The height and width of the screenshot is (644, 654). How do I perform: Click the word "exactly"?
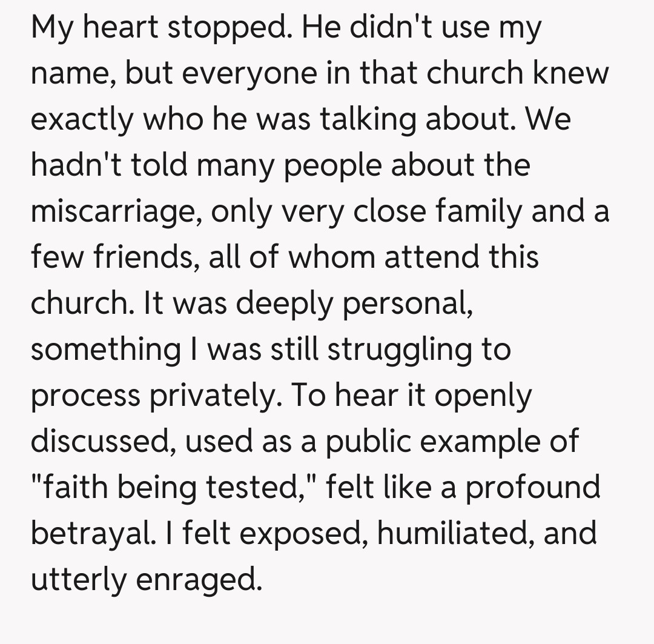tap(81, 119)
